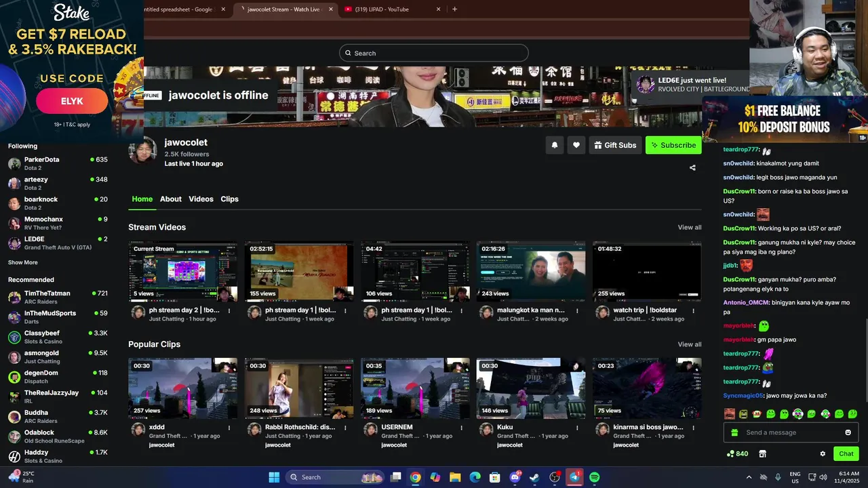Open arteezy channel in Following list
The height and width of the screenshot is (488, 868).
click(x=58, y=183)
